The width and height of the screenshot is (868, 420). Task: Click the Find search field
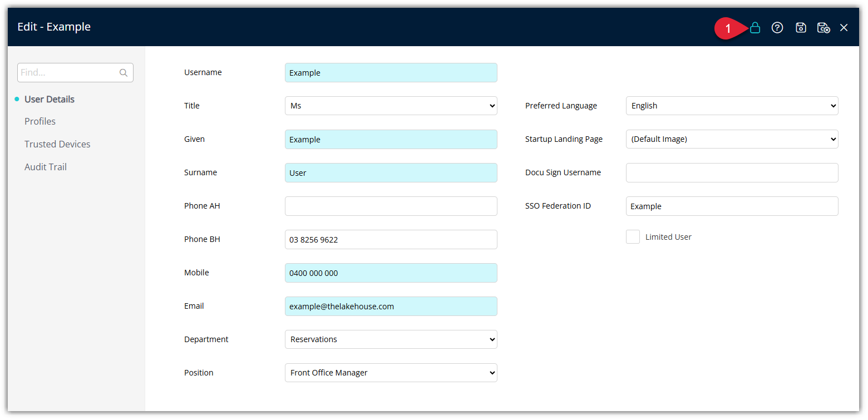coord(75,73)
